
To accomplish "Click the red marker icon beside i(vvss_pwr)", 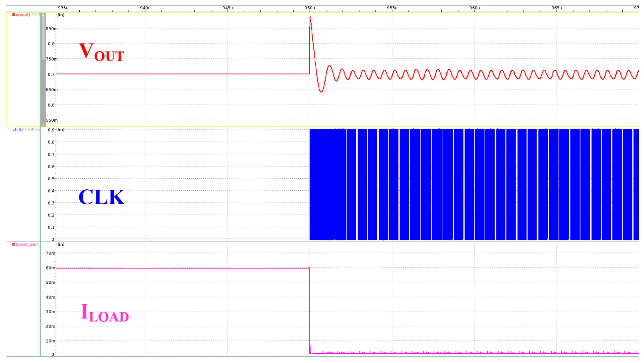I will tap(14, 244).
